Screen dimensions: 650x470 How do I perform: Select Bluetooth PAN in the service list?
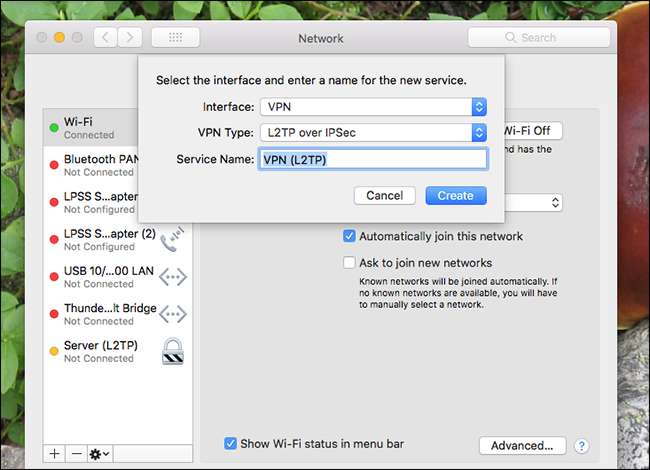91,165
